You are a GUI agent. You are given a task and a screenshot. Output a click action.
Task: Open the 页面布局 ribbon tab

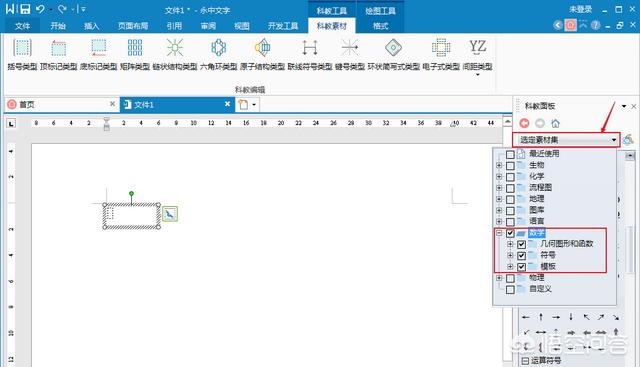133,26
